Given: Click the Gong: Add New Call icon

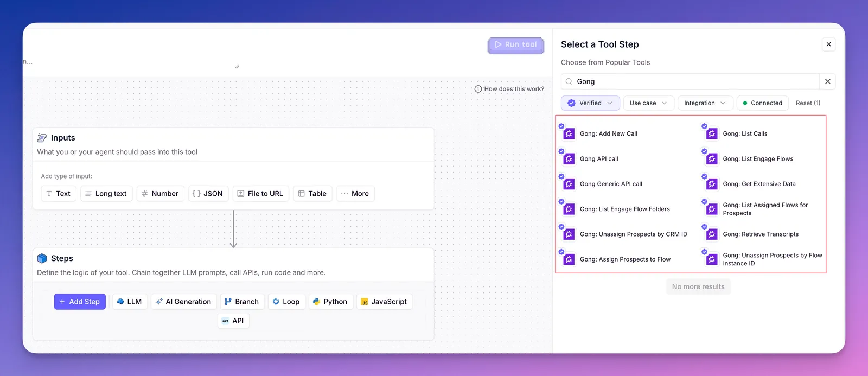Looking at the screenshot, I should click(569, 133).
